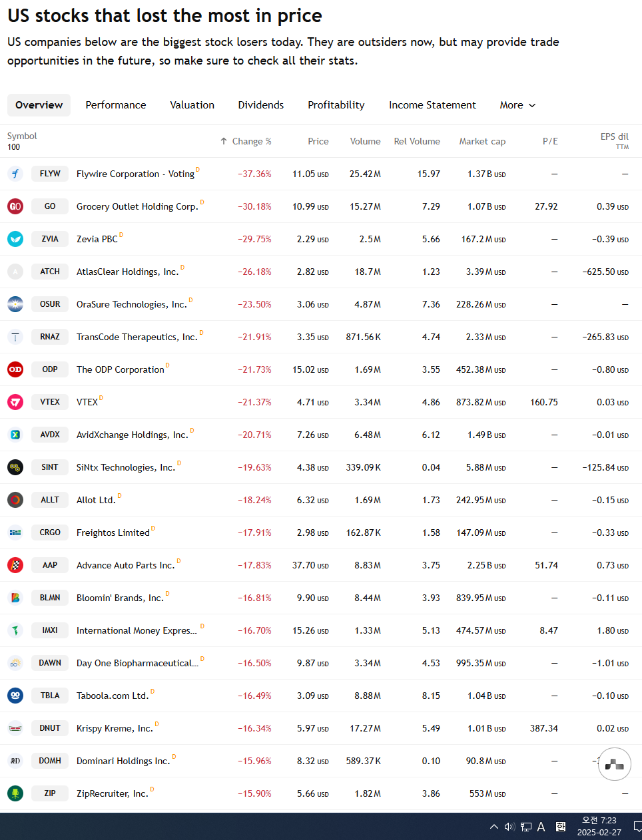
Task: Click the −37.36% change value
Action: [254, 174]
